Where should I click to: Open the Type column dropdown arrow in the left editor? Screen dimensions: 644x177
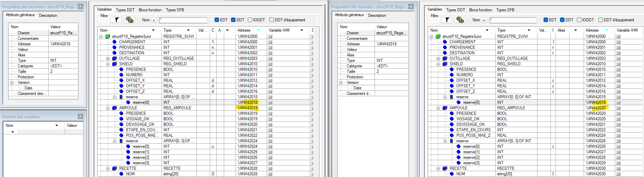(x=188, y=30)
